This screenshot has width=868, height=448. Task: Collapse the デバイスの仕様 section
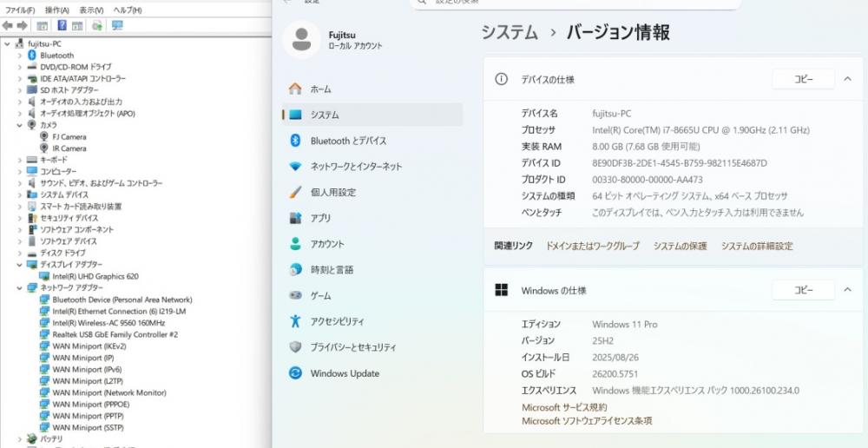[x=847, y=79]
